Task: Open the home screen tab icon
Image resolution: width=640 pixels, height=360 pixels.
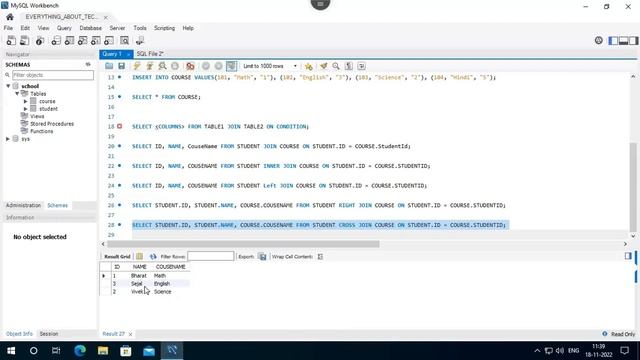Action: point(10,17)
